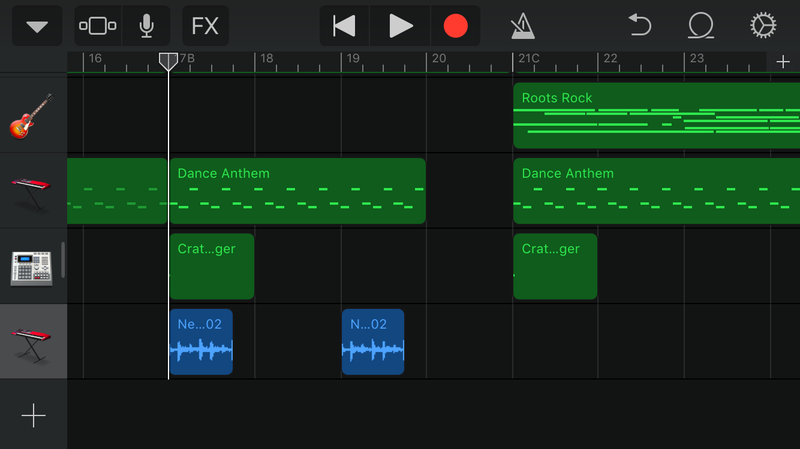Select the N...02 audio region at bar 19

[x=373, y=342]
